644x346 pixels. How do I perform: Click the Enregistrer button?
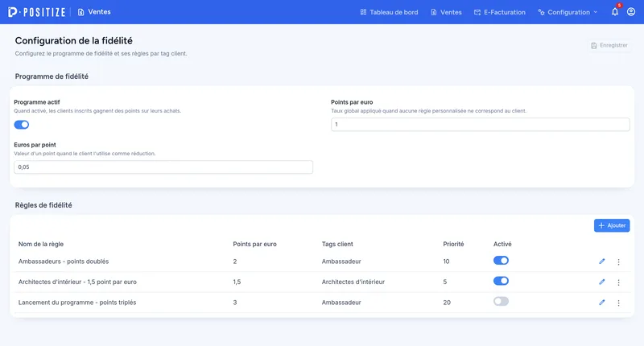609,46
